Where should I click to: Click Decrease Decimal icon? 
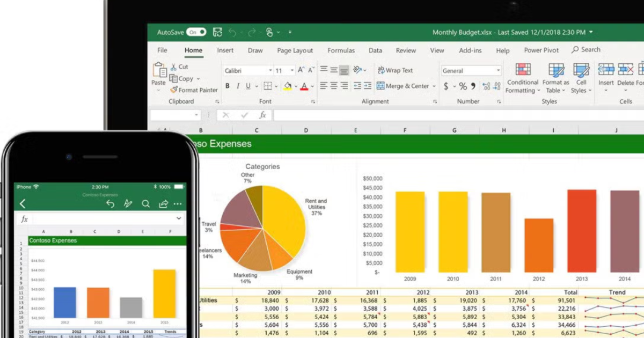497,86
